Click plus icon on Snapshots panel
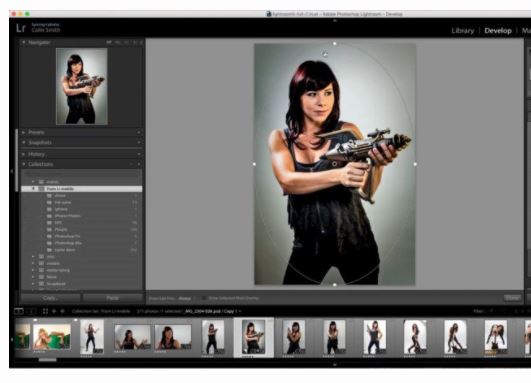Viewport: 531px width, 383px height. (139, 143)
